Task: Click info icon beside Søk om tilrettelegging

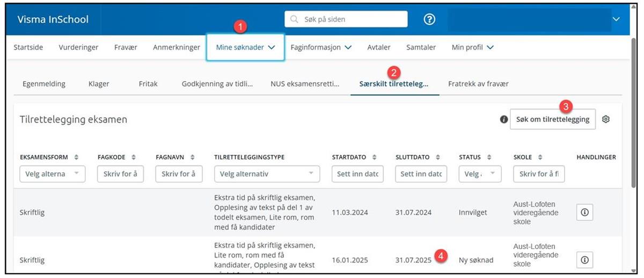Action: [x=504, y=120]
